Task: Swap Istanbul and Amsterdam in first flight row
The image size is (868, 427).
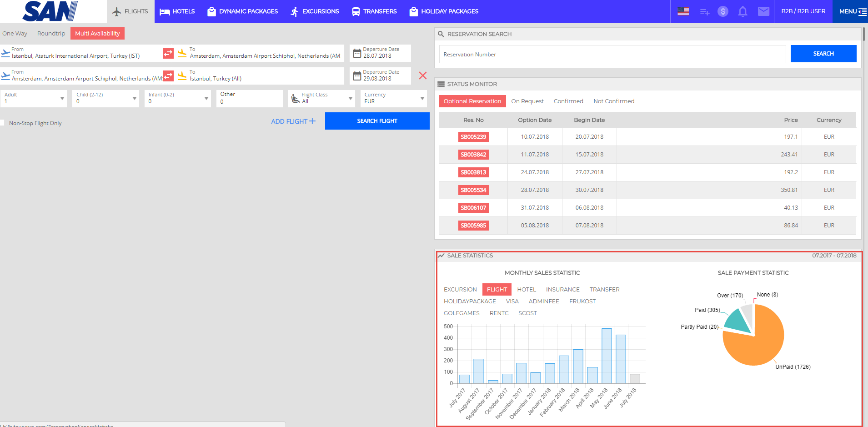Action: click(168, 53)
